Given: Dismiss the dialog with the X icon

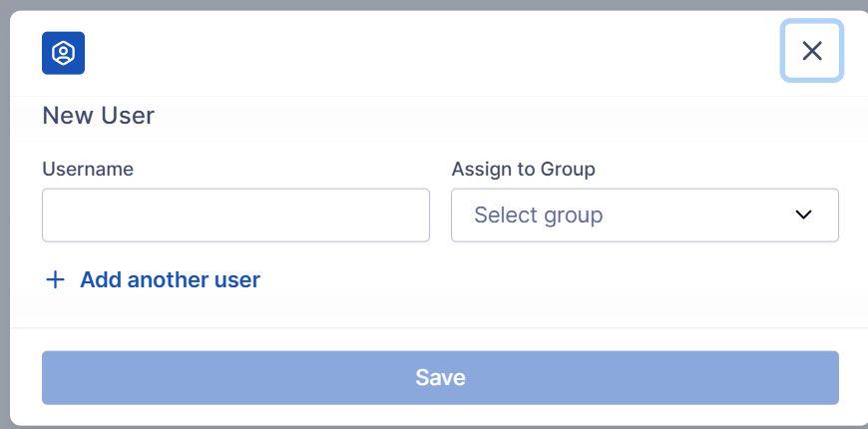Looking at the screenshot, I should pyautogui.click(x=812, y=51).
